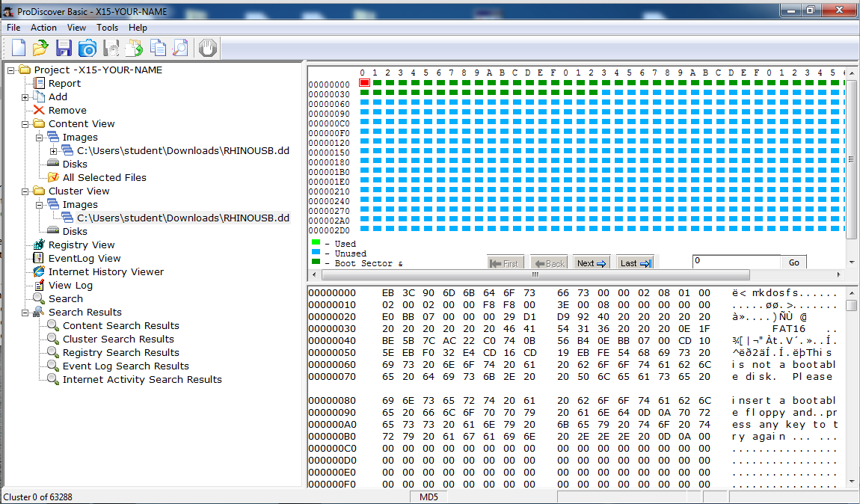This screenshot has width=860, height=504.
Task: Open the Tools menu
Action: (x=107, y=28)
